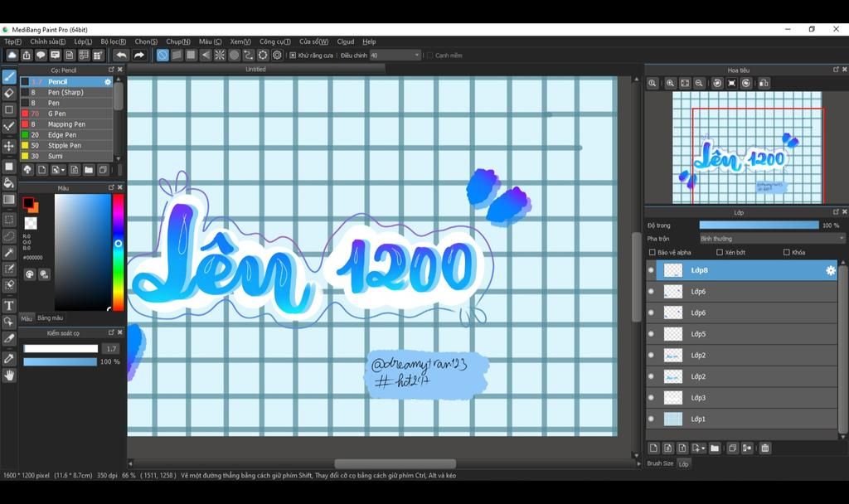
Task: Select the Stipple Pen brush
Action: (66, 146)
